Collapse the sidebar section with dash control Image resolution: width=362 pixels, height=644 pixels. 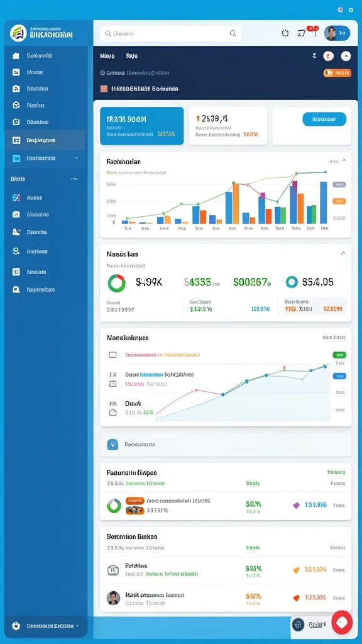pyautogui.click(x=74, y=179)
